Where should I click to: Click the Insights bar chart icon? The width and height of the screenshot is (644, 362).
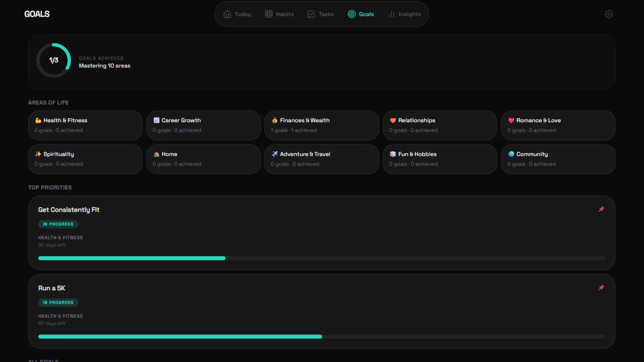pyautogui.click(x=391, y=14)
